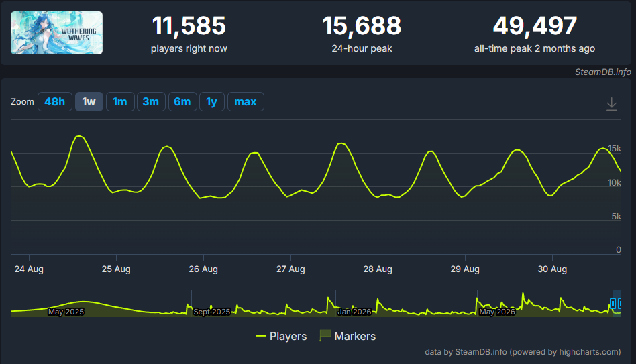636x364 pixels.
Task: Show the max time range
Action: [x=246, y=101]
